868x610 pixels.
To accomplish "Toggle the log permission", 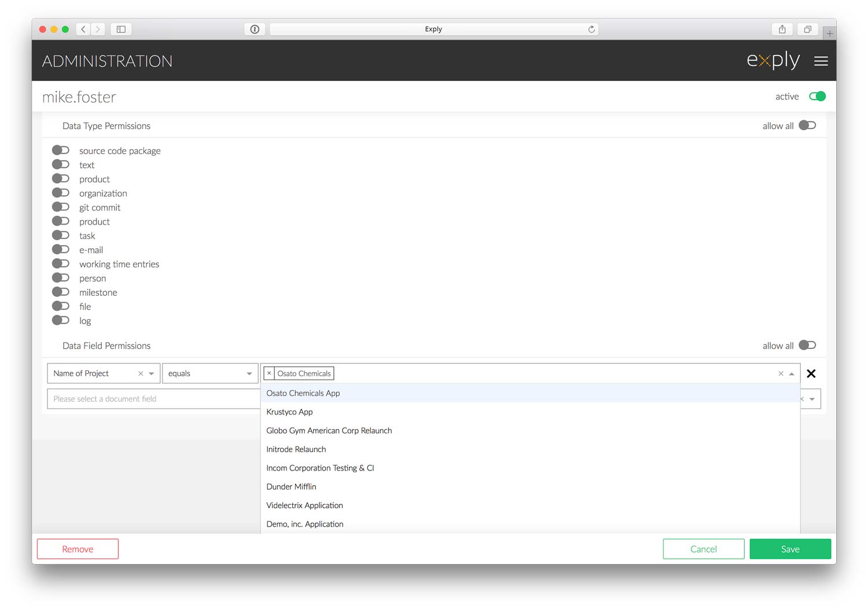I will (x=61, y=321).
